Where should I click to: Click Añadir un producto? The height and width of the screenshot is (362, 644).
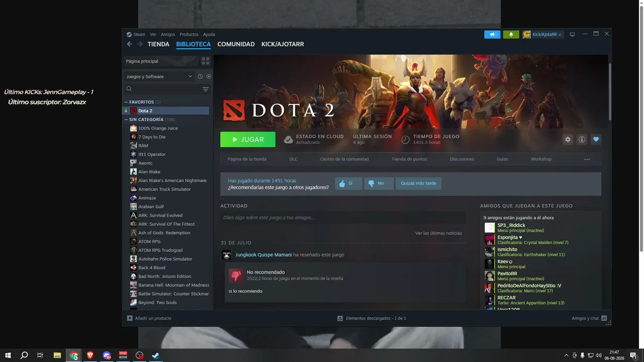(x=153, y=318)
